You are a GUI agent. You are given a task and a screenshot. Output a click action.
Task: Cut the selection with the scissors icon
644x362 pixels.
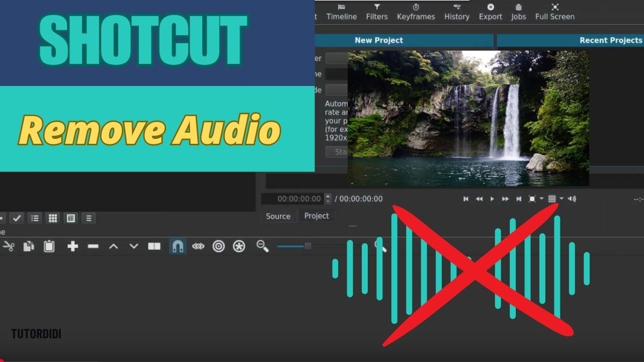point(9,246)
